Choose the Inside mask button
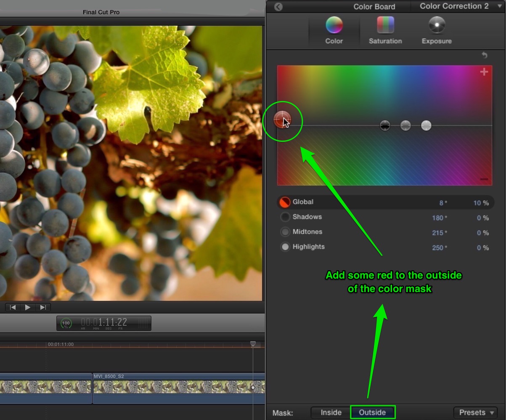The height and width of the screenshot is (420, 506). 331,412
